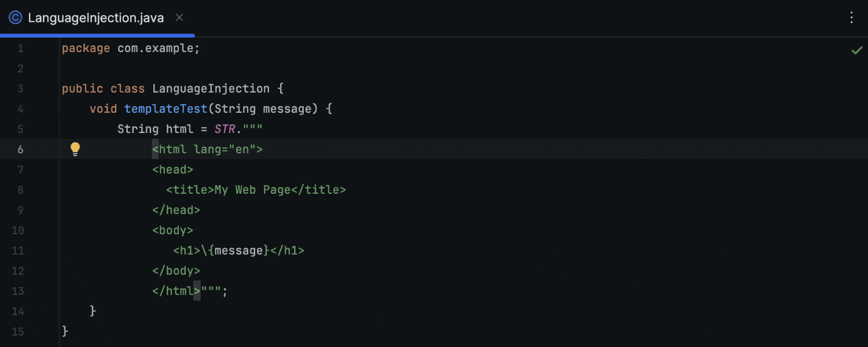Click the green checkmark to view problems summary

pos(857,50)
